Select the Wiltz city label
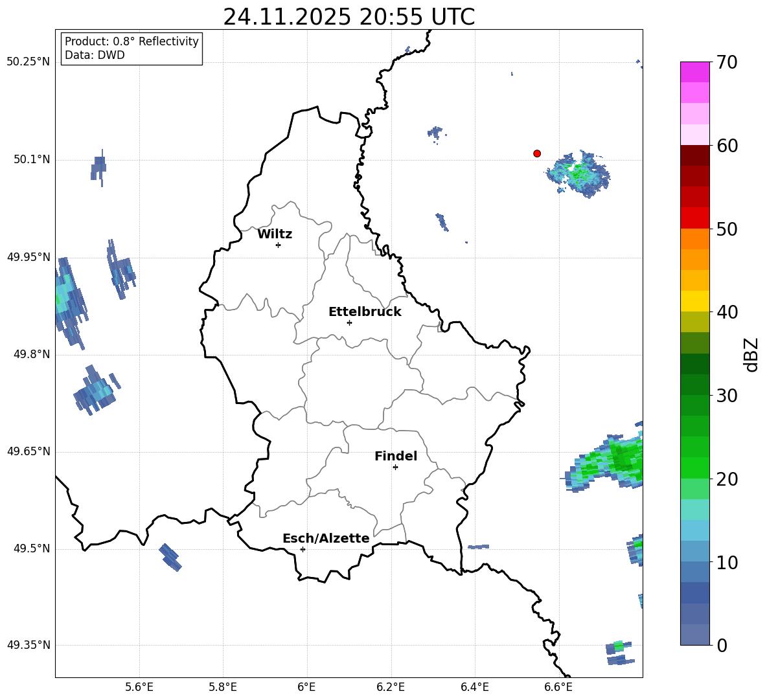 pos(275,234)
